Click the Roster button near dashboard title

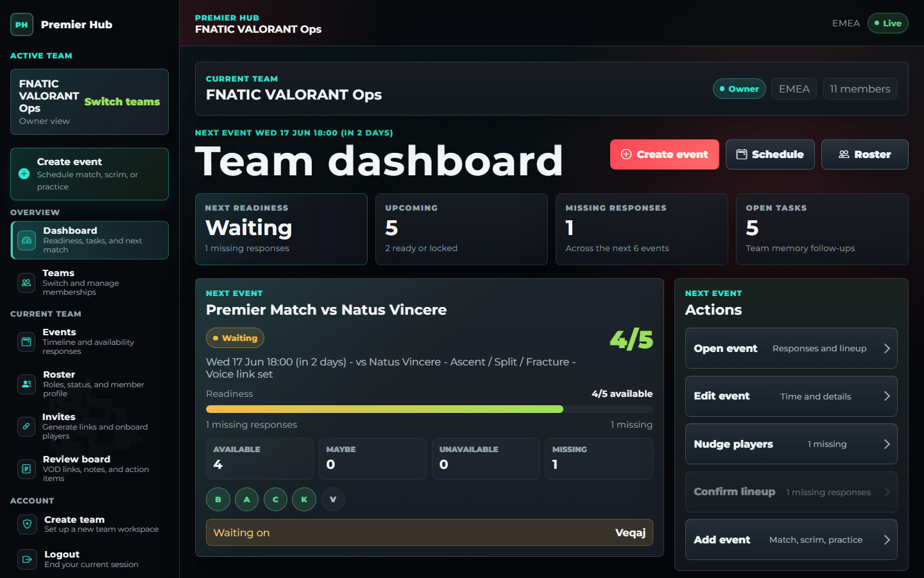(x=864, y=154)
